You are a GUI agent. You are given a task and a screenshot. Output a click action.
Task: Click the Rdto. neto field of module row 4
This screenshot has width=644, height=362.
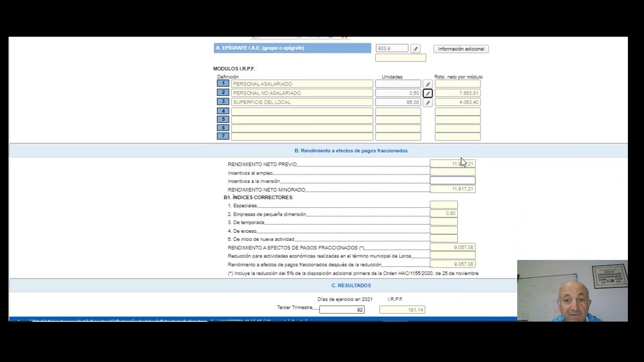tap(457, 111)
